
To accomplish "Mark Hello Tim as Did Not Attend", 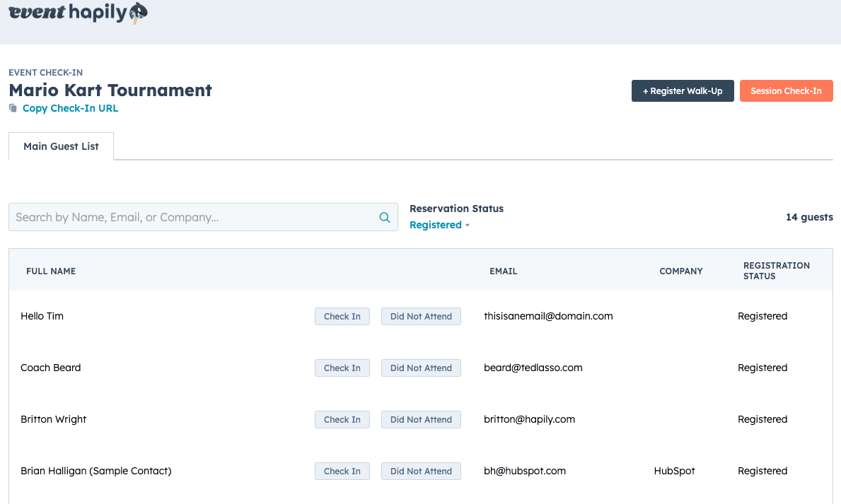I will tap(421, 317).
